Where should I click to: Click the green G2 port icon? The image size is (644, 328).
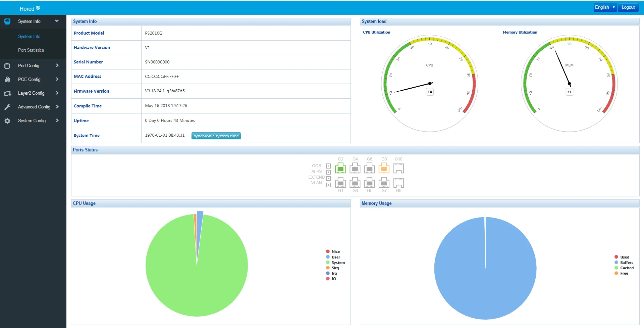pyautogui.click(x=340, y=168)
